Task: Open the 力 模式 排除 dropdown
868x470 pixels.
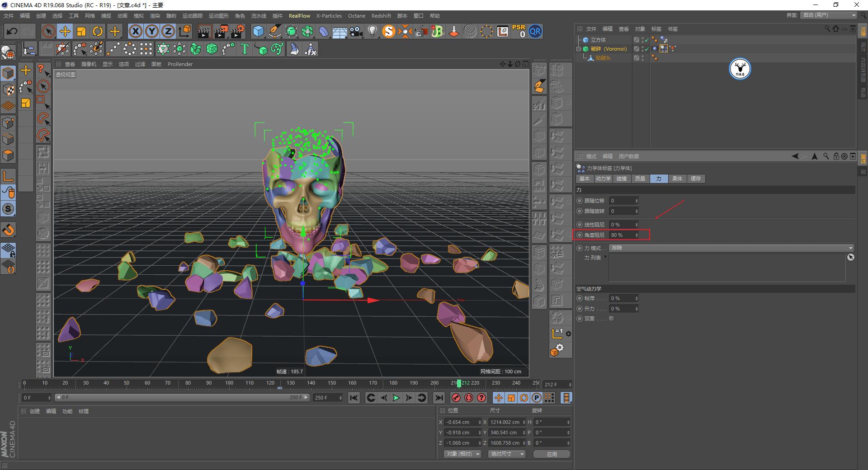Action: pos(731,248)
